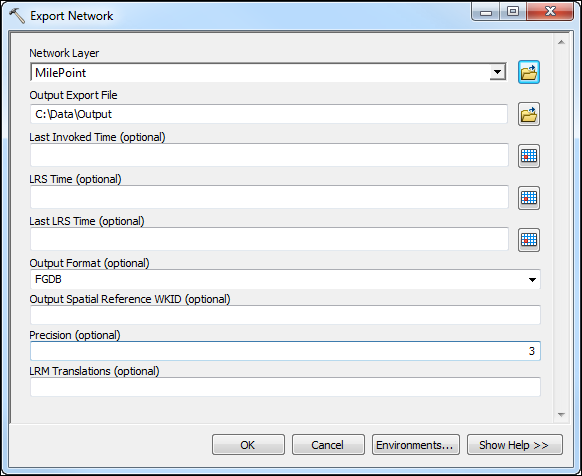Browse for Output Export File folder icon
Viewport: 582px width, 476px height.
coord(529,114)
